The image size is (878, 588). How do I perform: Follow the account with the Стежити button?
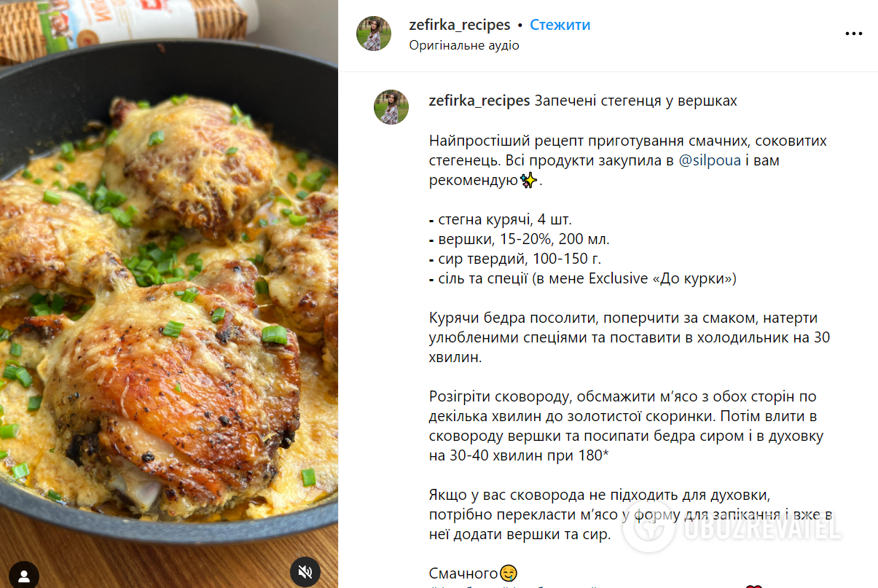(x=560, y=25)
